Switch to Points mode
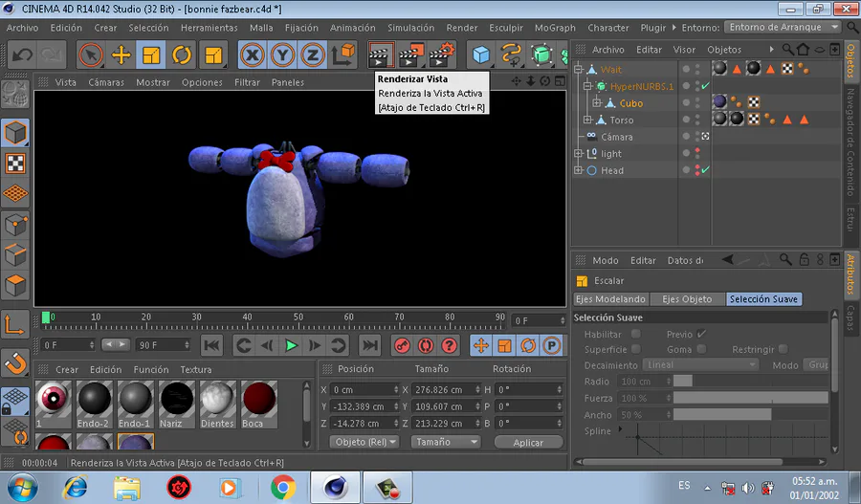861x504 pixels. coord(15,225)
